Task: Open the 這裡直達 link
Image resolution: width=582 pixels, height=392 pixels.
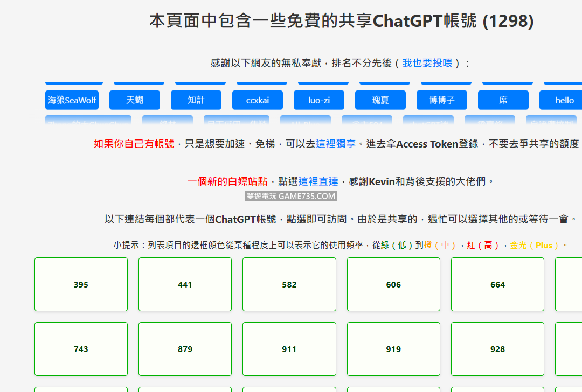Action: (x=318, y=181)
